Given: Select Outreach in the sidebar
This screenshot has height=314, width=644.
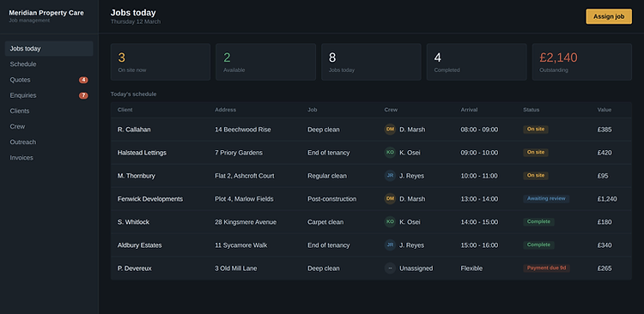Looking at the screenshot, I should [x=49, y=142].
